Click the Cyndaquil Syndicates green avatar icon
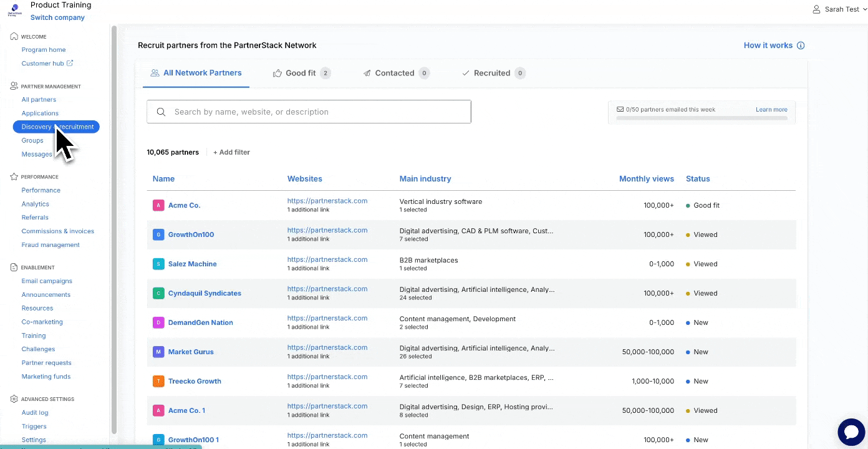This screenshot has height=449, width=868. [x=158, y=293]
